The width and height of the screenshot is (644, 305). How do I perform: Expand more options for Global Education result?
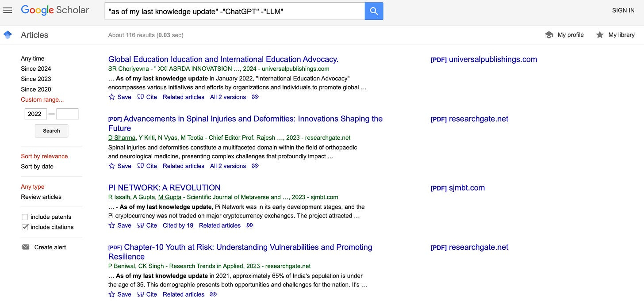coord(255,97)
